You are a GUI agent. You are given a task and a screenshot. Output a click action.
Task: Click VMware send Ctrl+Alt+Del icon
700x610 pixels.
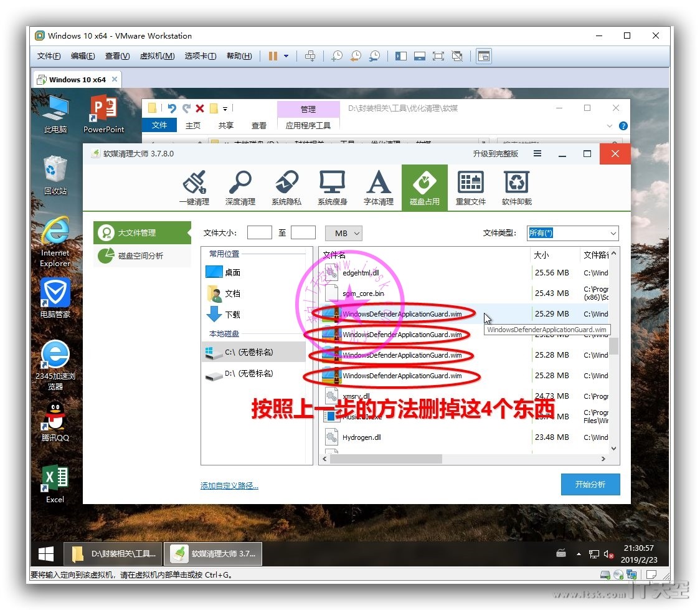[310, 56]
